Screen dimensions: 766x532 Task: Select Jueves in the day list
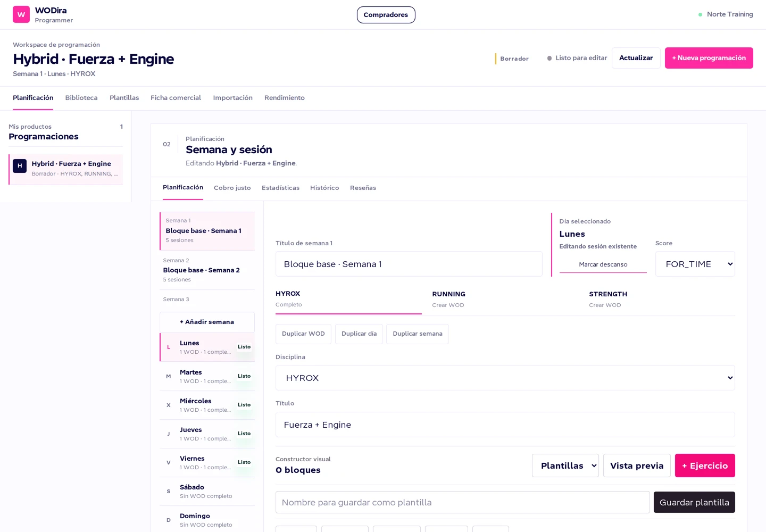207,434
